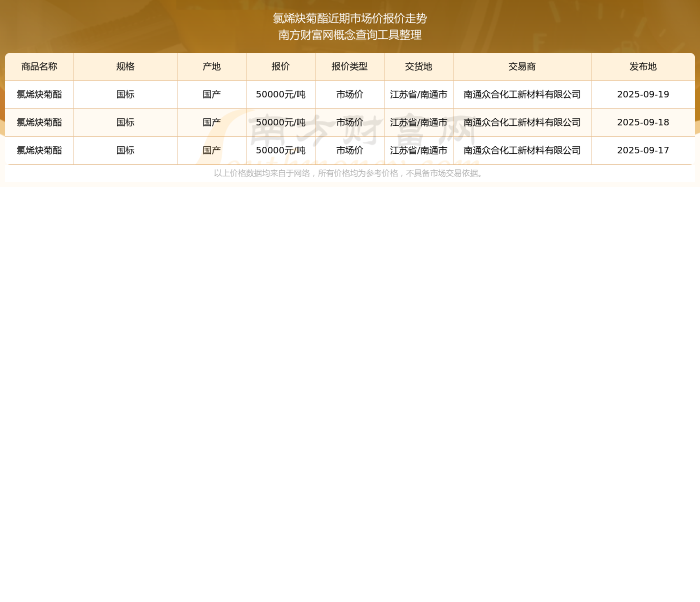Click 南通众合化工新材料有限公司 in 2025-09-19 row
Image resolution: width=700 pixels, height=602 pixels.
coord(522,94)
